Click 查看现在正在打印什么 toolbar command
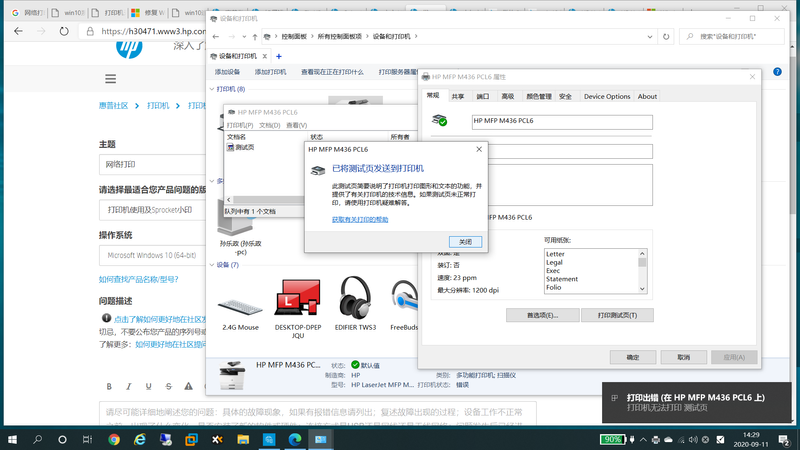 (x=332, y=72)
